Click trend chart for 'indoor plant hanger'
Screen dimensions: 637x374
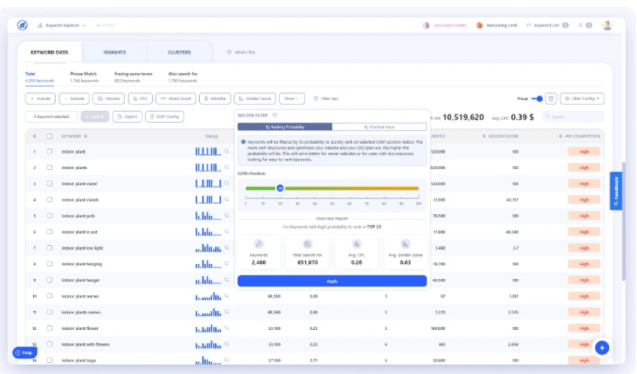(208, 280)
